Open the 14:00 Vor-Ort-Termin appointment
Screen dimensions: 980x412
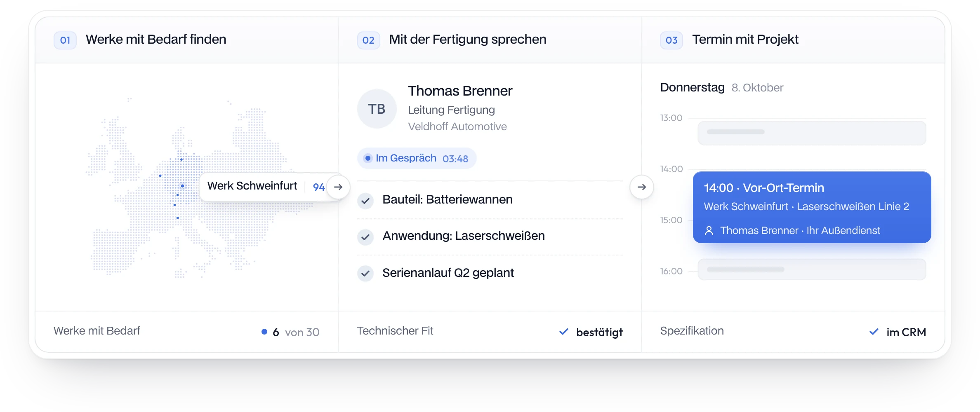click(x=812, y=207)
